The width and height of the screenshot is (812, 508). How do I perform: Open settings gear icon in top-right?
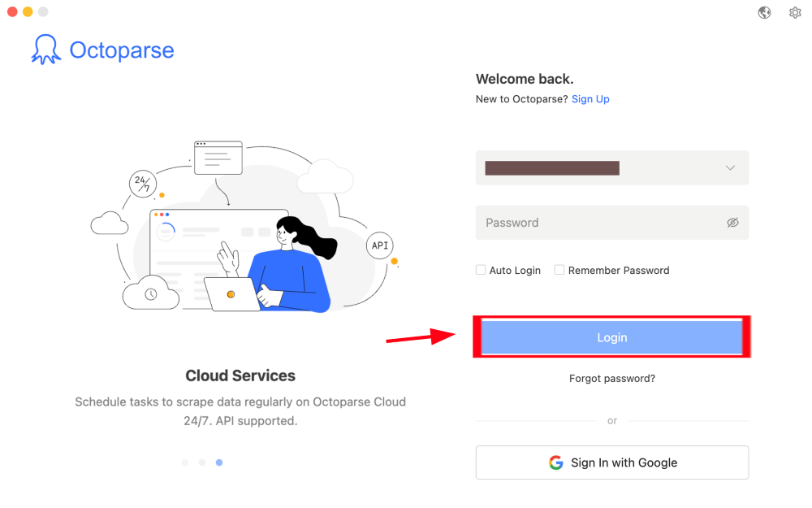(795, 12)
